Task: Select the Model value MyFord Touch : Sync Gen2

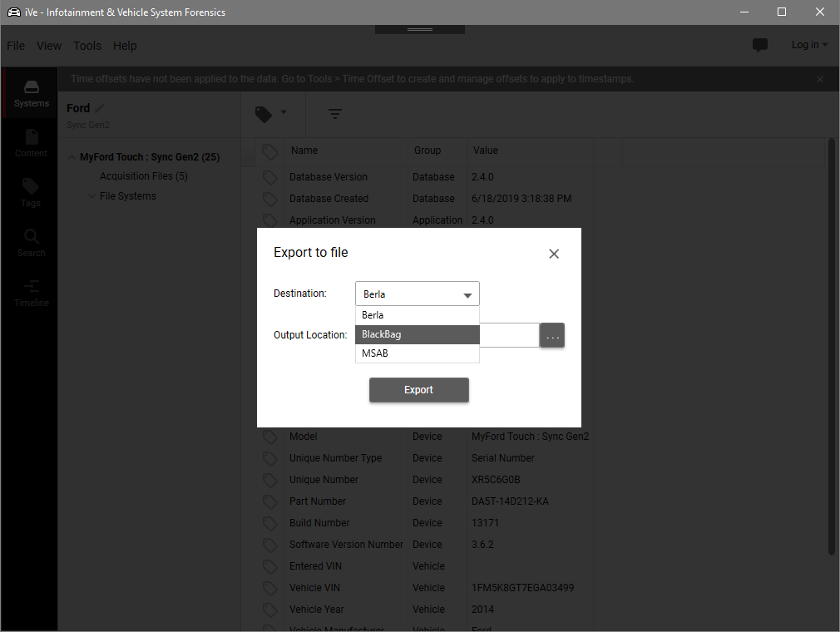Action: (x=531, y=437)
